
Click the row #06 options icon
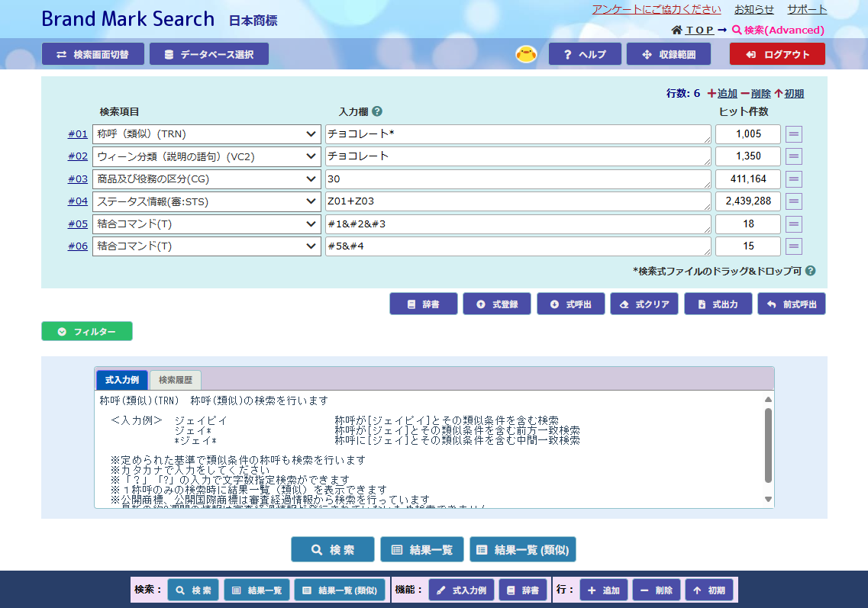point(794,246)
